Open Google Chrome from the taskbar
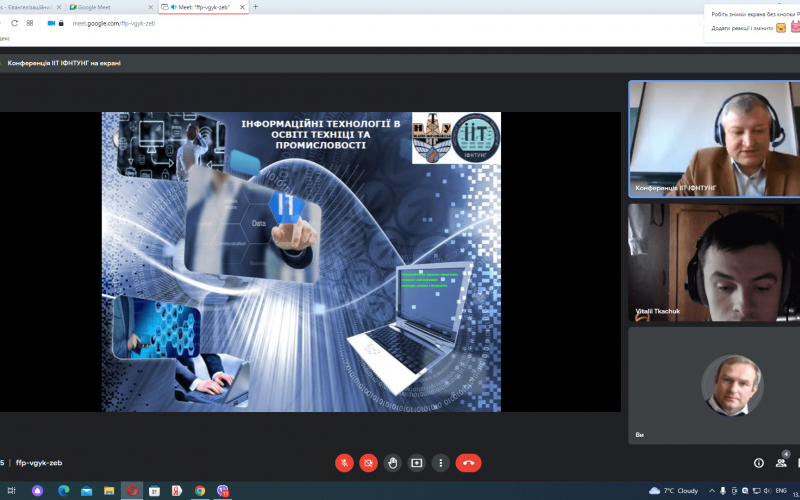This screenshot has height=500, width=800. point(200,491)
